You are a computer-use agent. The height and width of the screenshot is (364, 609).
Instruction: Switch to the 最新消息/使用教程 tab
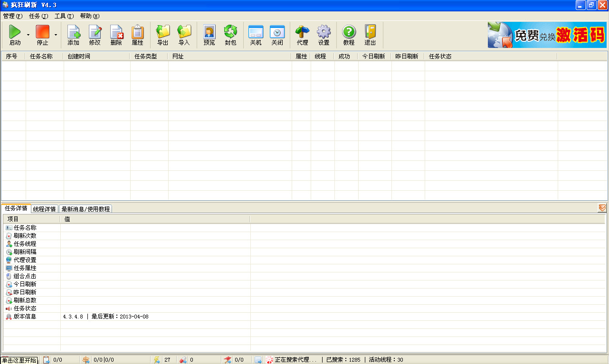click(86, 209)
